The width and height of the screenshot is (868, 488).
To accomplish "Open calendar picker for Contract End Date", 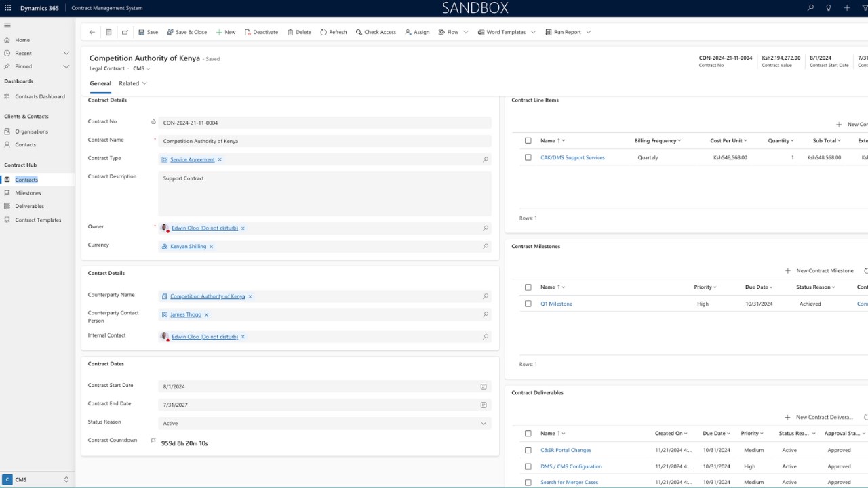I will tap(484, 405).
